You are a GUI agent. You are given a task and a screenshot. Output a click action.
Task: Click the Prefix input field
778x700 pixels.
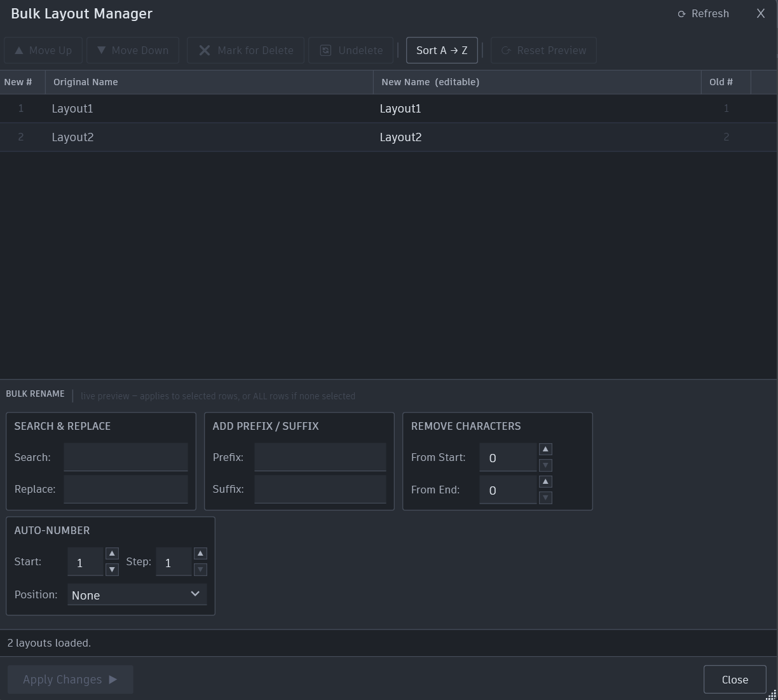click(320, 457)
